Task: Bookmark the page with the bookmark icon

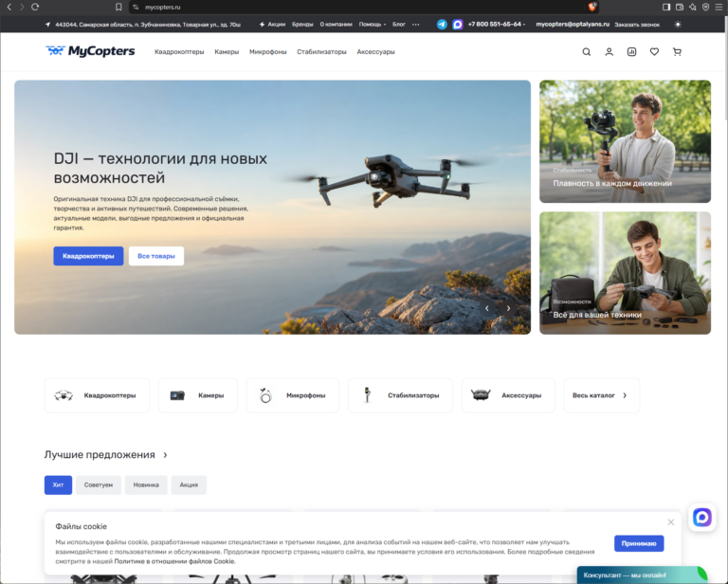Action: pos(118,7)
